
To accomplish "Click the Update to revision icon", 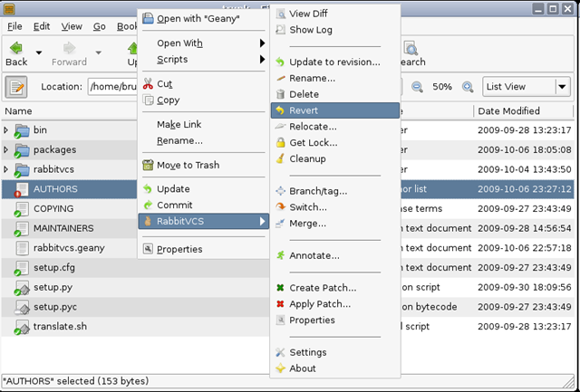I will (280, 62).
